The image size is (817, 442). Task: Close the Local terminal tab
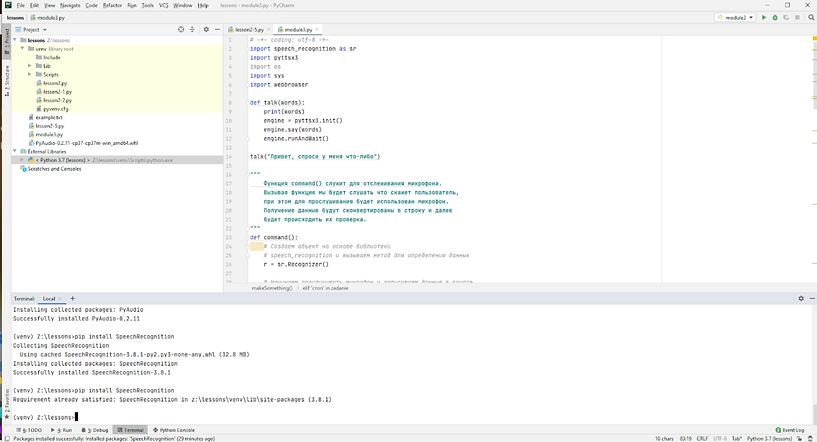click(x=60, y=299)
